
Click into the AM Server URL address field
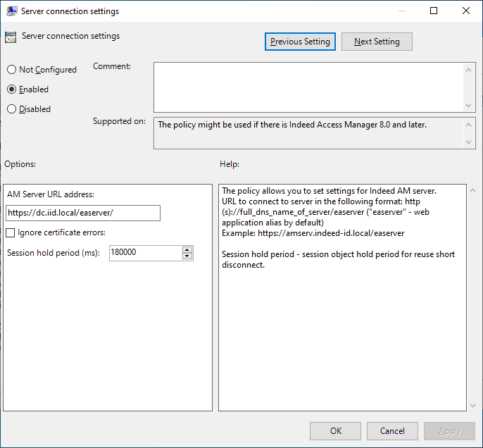tap(83, 213)
